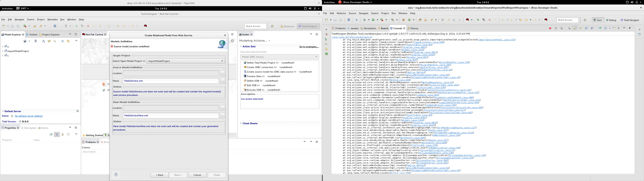Click the Cancel button in wizard

tap(197, 175)
